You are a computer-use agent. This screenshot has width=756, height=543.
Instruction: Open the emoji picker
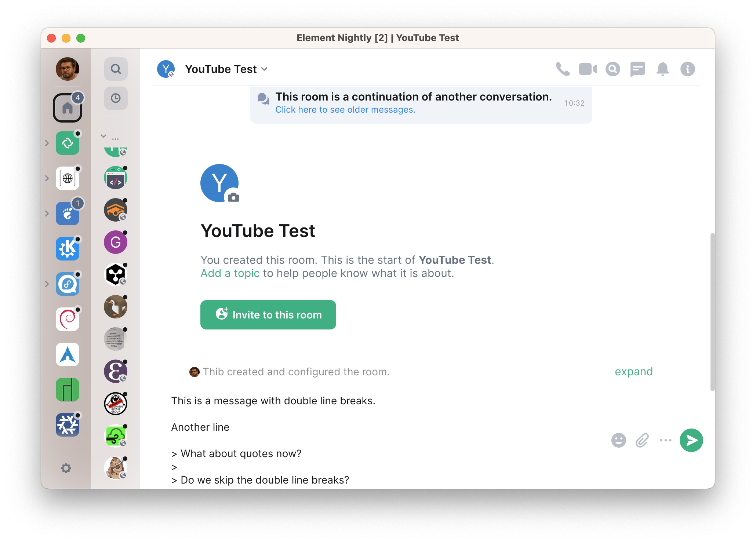pos(618,440)
